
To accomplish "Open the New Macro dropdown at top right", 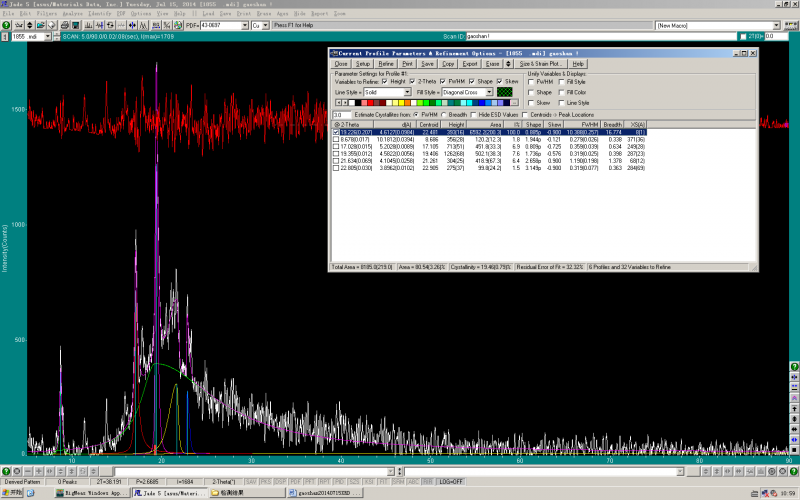I will click(776, 24).
